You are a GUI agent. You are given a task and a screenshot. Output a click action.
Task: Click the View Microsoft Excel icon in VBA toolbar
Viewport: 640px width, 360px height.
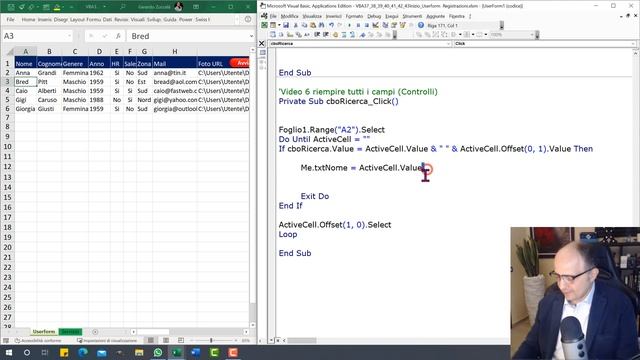264,25
